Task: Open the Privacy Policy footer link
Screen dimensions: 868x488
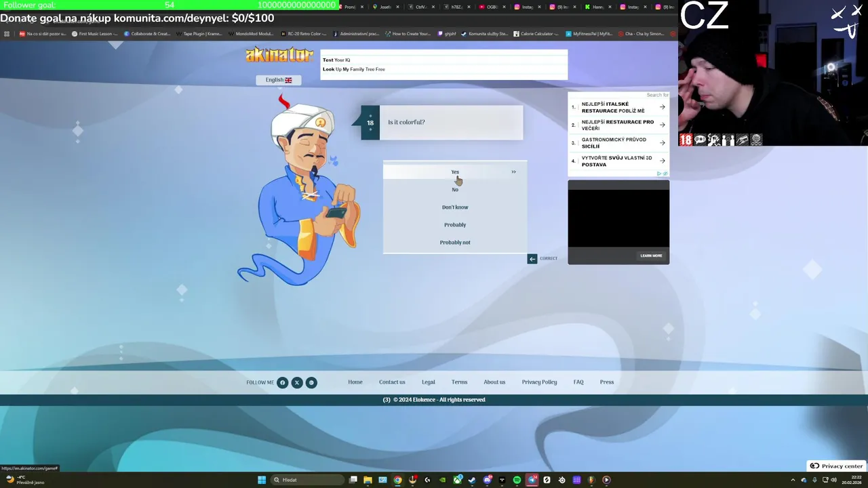Action: click(539, 382)
